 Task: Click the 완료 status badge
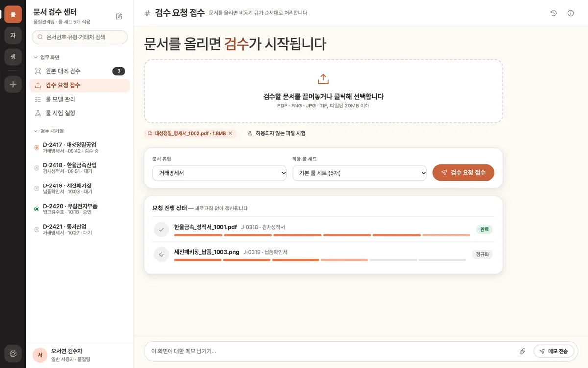484,229
